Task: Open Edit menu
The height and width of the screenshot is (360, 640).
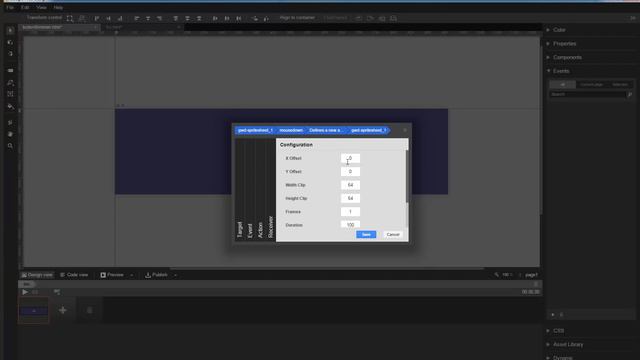Action: tap(25, 7)
